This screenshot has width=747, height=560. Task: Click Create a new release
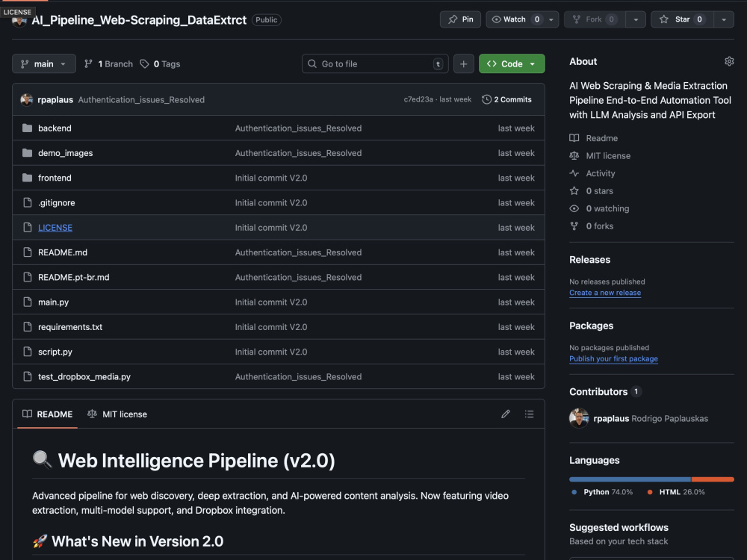(x=605, y=293)
